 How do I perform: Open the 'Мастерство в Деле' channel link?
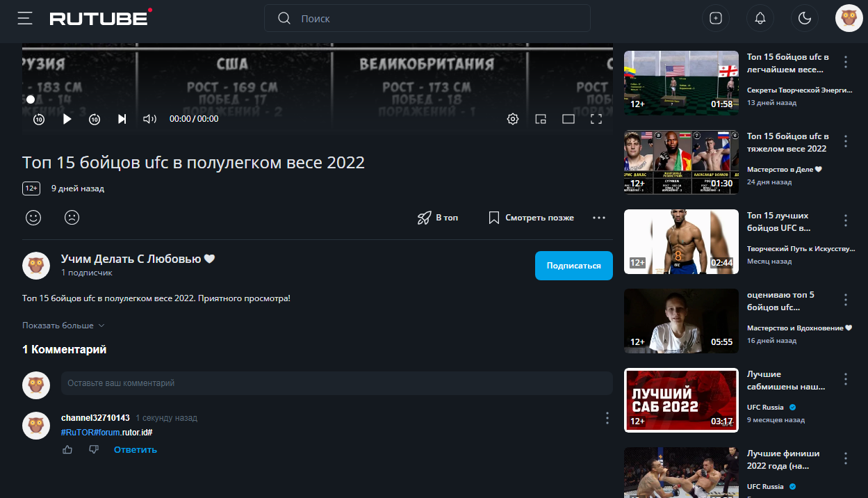pos(786,169)
